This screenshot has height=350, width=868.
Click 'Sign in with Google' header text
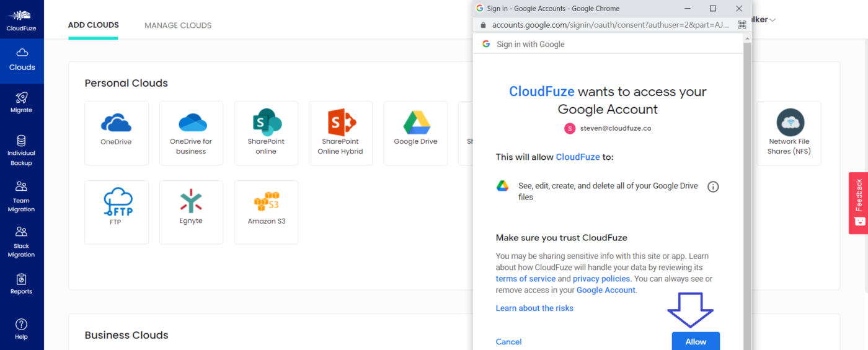pyautogui.click(x=531, y=44)
